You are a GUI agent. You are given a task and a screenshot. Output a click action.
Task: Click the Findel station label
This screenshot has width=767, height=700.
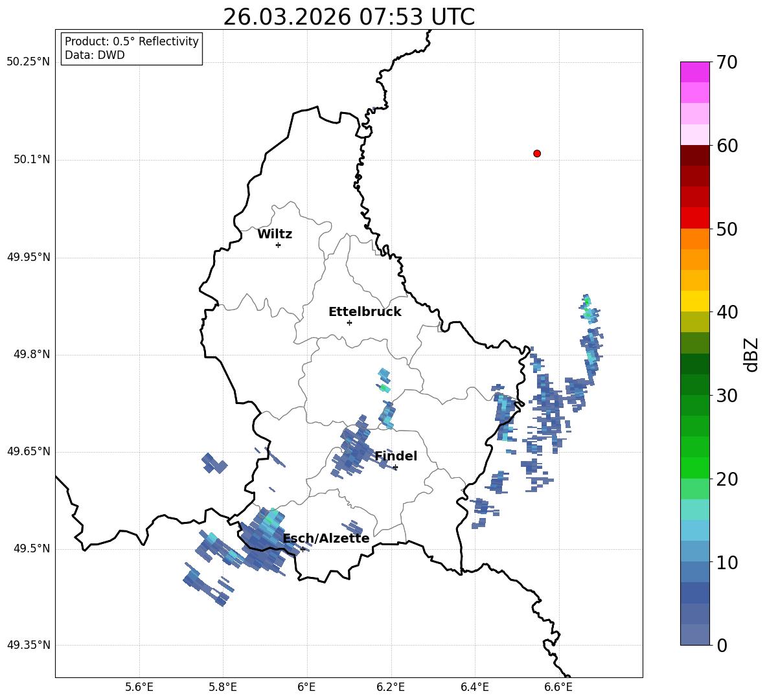396,456
